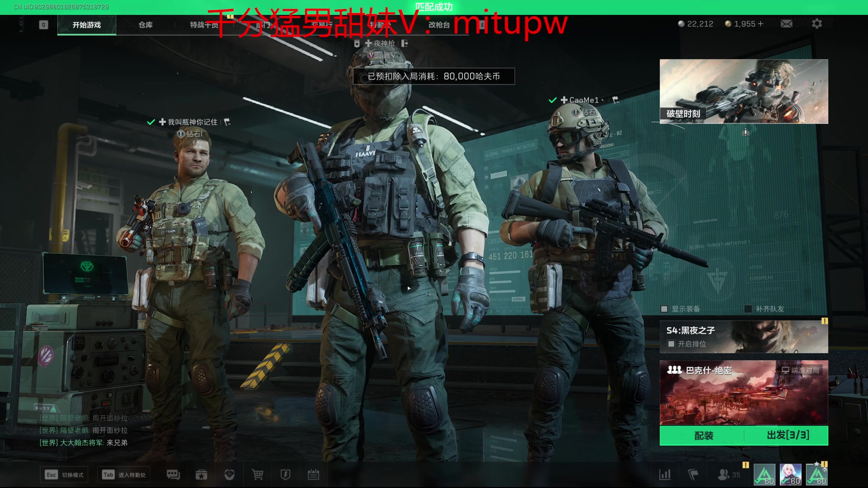Open friends list showing 35

(x=729, y=474)
